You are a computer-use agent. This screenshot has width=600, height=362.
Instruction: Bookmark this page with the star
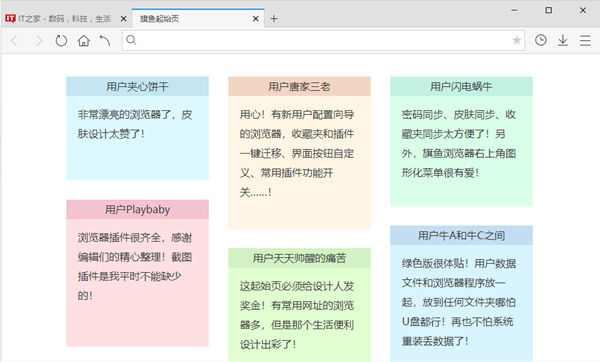pyautogui.click(x=517, y=40)
